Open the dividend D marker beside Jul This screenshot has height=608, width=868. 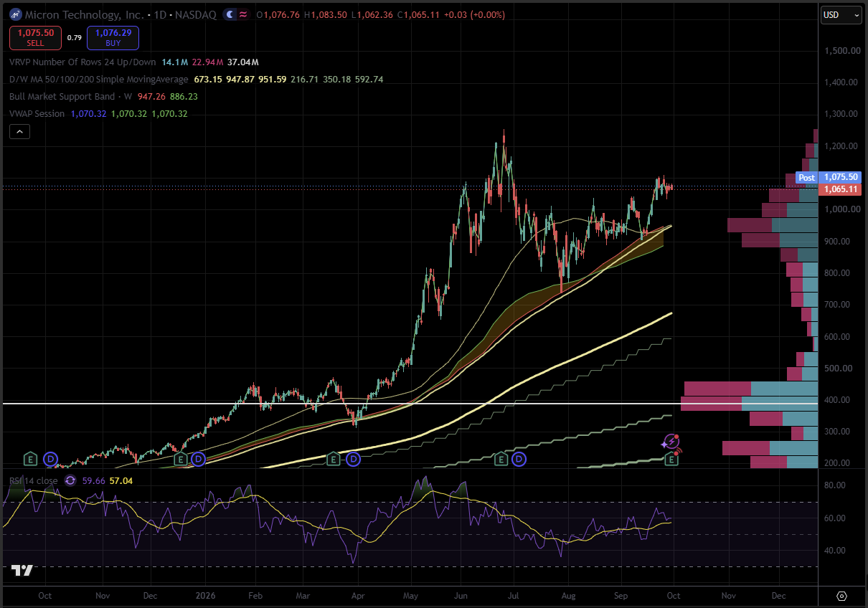(519, 458)
